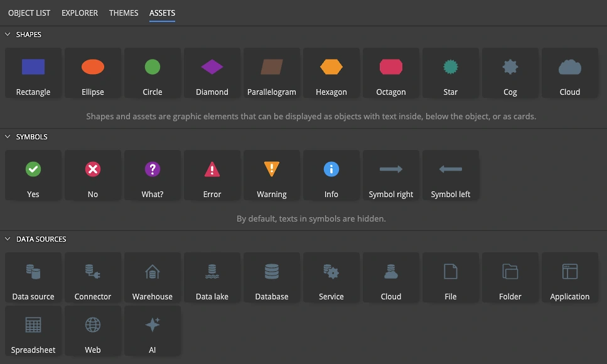Open the Explorer tab

(x=80, y=13)
